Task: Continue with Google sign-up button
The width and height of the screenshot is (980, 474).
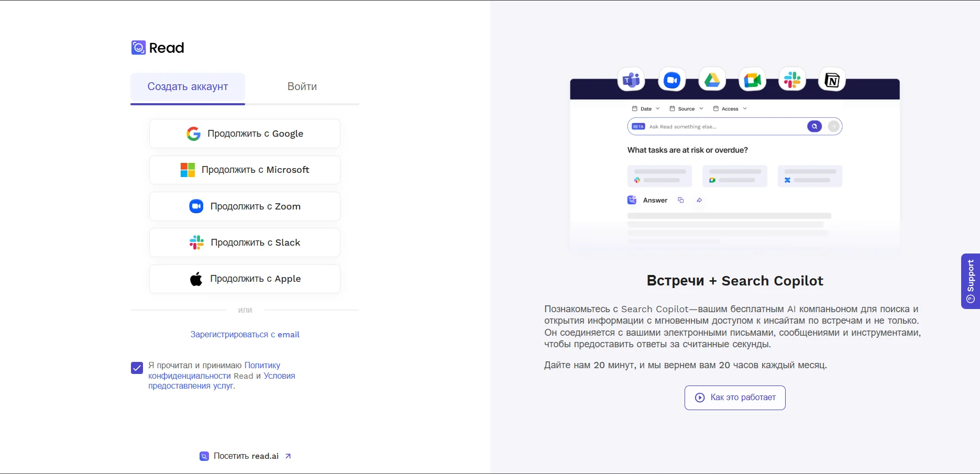Action: (245, 134)
